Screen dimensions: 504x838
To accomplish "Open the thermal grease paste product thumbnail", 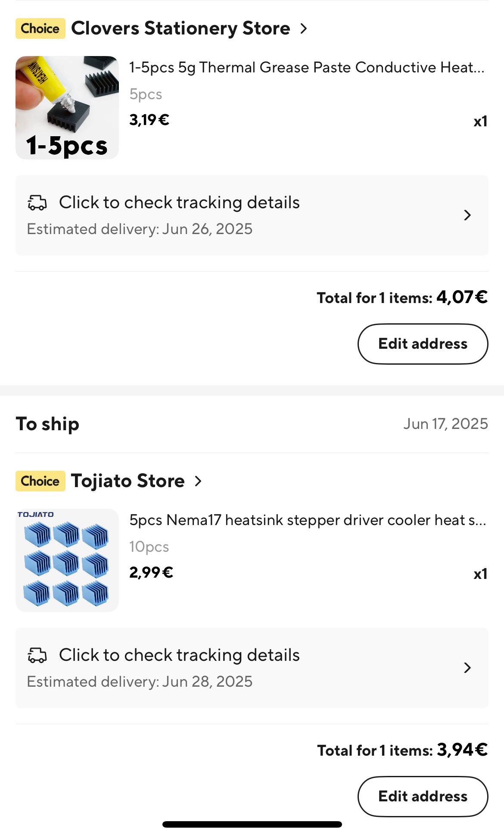I will point(67,108).
